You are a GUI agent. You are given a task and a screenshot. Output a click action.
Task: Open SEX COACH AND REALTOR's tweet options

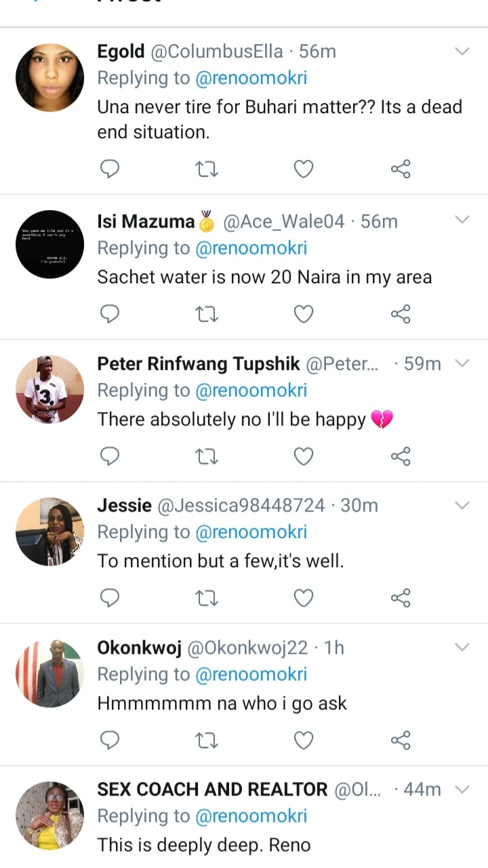coord(462,789)
